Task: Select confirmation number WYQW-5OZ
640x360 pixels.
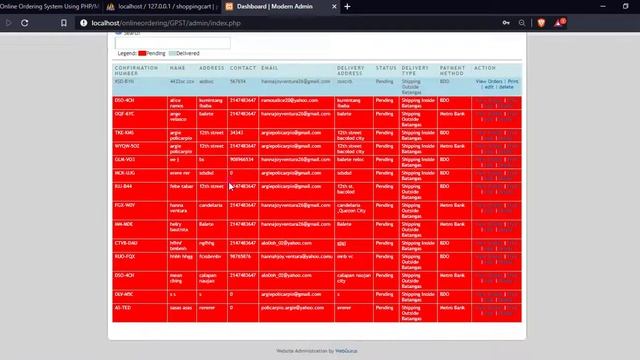Action: click(127, 146)
